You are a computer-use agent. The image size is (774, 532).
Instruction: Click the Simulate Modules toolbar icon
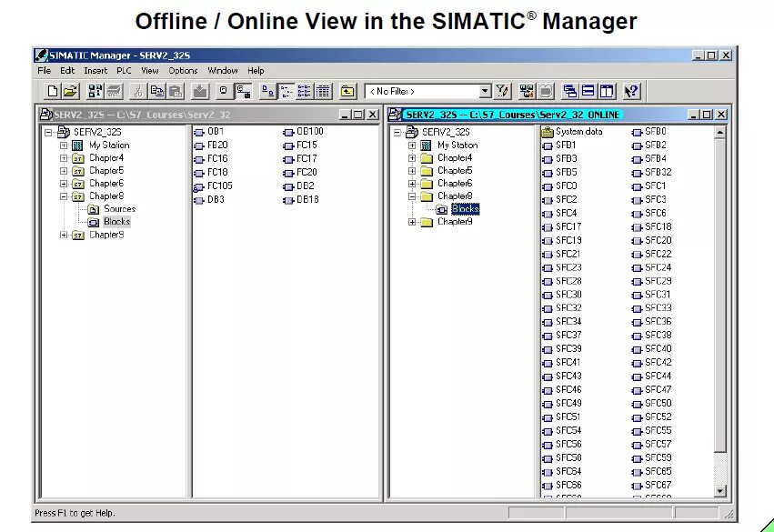[x=546, y=91]
